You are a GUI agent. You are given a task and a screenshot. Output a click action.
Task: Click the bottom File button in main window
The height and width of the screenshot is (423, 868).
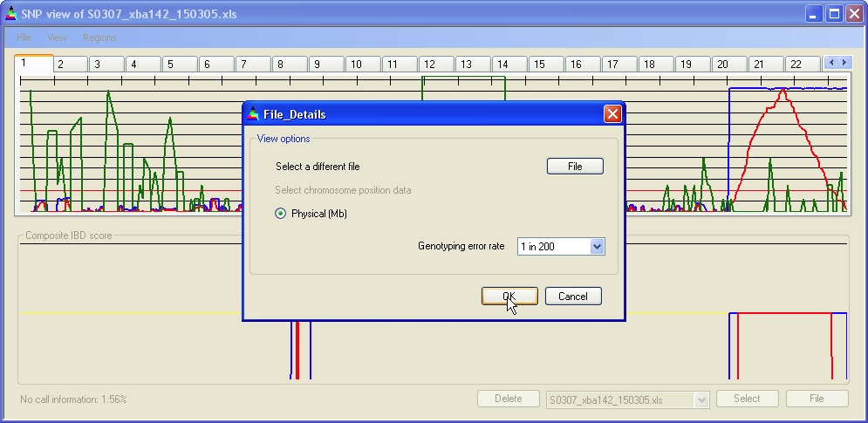817,399
